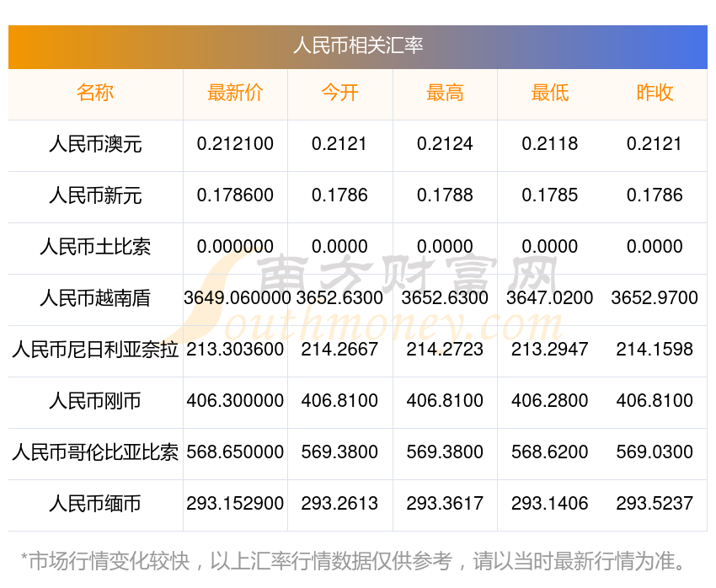Click the 293.3617 high value
The image size is (716, 588).
click(445, 504)
